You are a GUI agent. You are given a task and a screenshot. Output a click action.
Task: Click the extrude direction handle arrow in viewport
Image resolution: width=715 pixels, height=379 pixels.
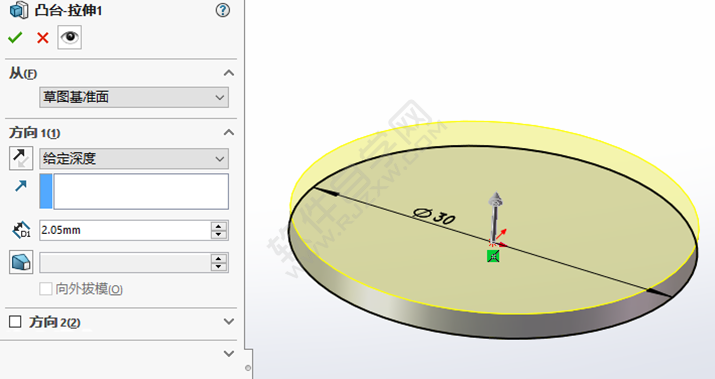coord(495,217)
